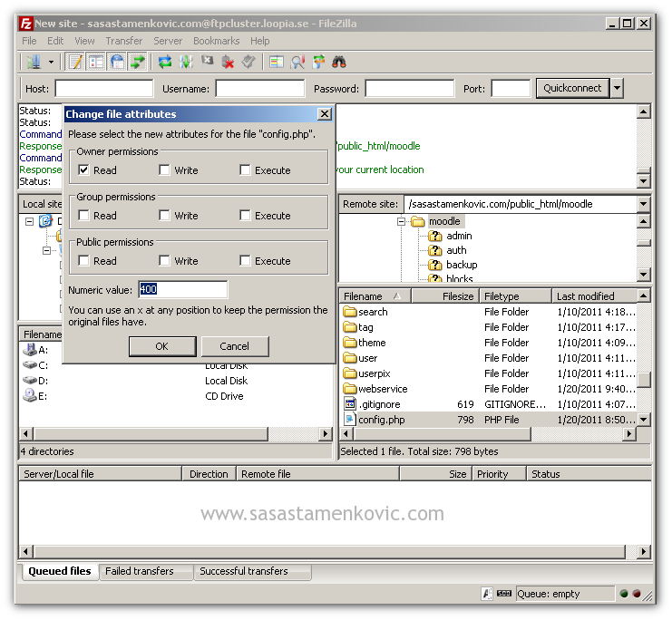Open the File menu
The image size is (672, 620).
coord(29,41)
